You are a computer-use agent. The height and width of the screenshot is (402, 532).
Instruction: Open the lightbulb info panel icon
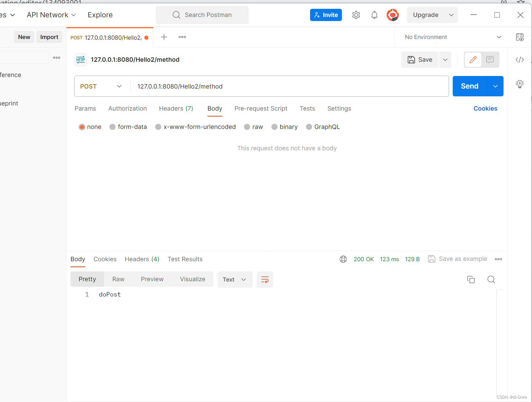519,84
